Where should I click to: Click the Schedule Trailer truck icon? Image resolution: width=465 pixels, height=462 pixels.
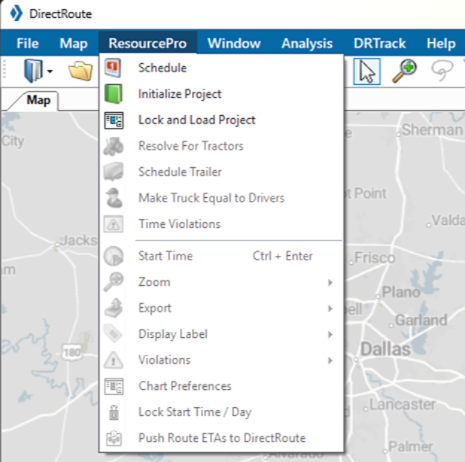113,172
